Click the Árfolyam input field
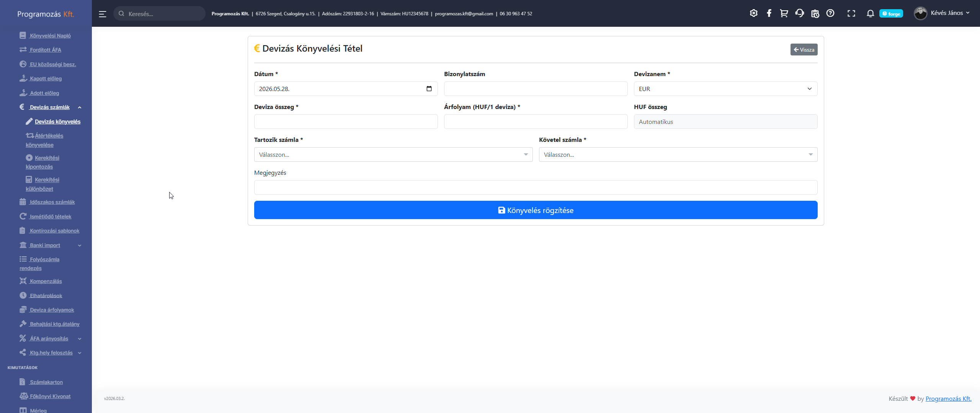Viewport: 980px width, 413px height. (x=536, y=122)
